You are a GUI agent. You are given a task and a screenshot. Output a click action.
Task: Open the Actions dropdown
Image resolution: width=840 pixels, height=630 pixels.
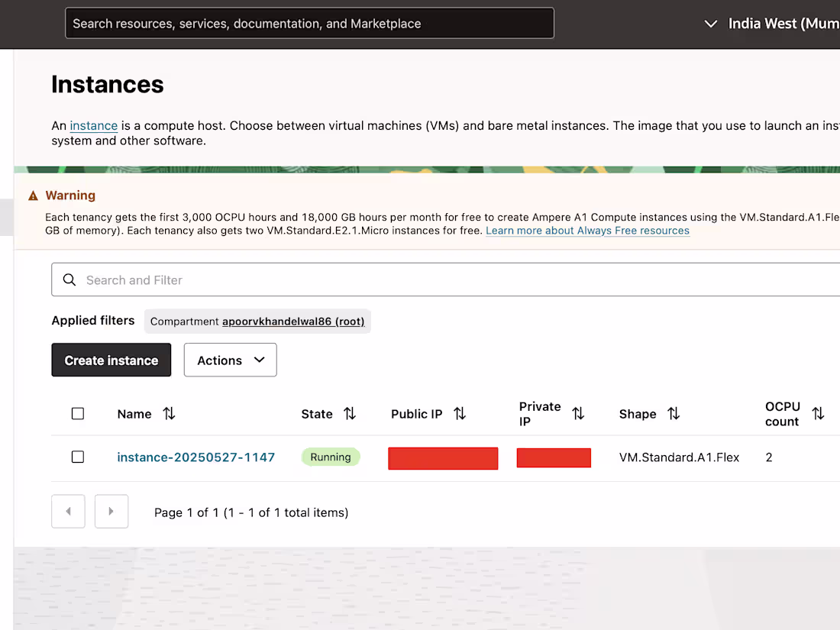click(x=230, y=360)
